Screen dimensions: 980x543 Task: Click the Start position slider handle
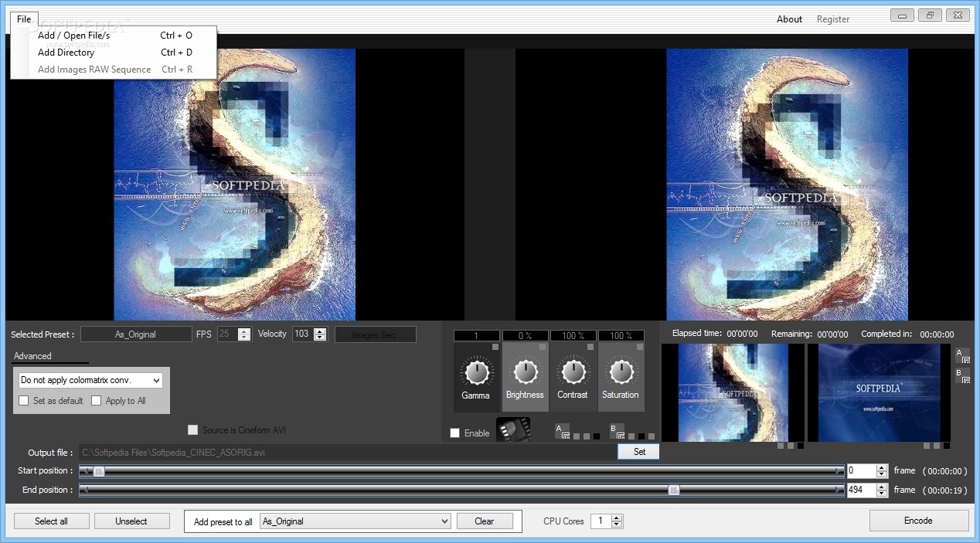[99, 470]
